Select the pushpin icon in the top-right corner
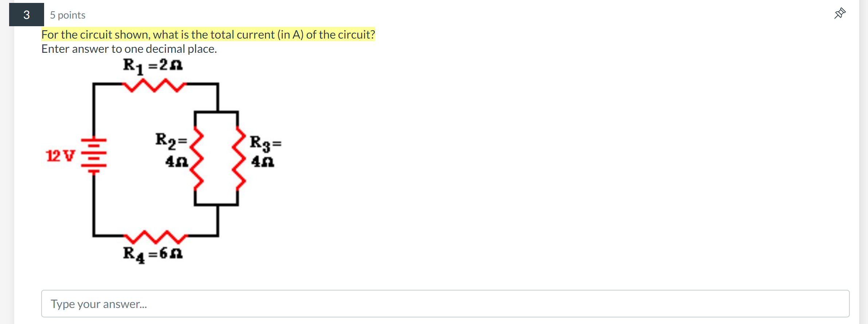Screen dimensions: 868x324 839,13
